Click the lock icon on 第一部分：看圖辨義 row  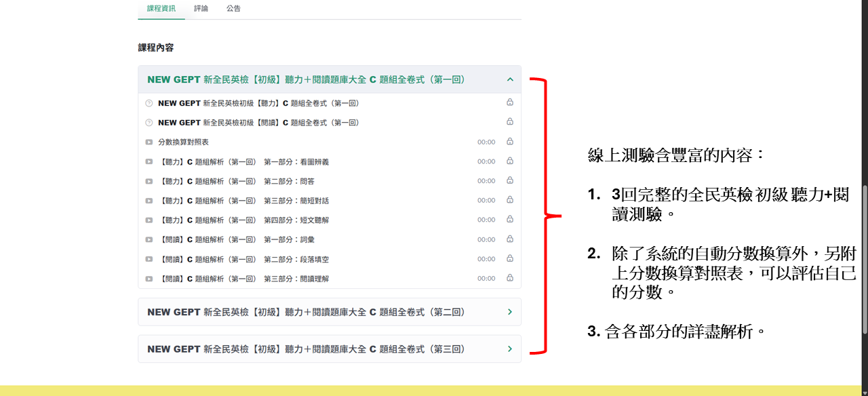pyautogui.click(x=509, y=161)
